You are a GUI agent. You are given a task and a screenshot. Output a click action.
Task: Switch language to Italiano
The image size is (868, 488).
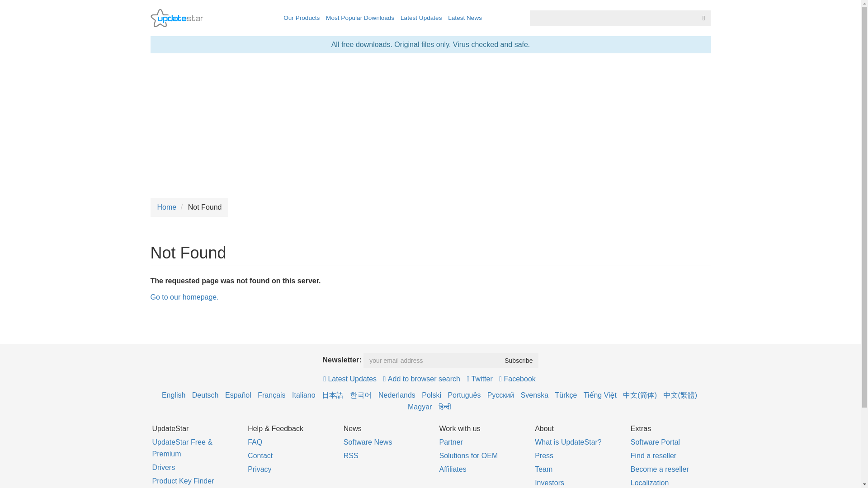coord(304,395)
